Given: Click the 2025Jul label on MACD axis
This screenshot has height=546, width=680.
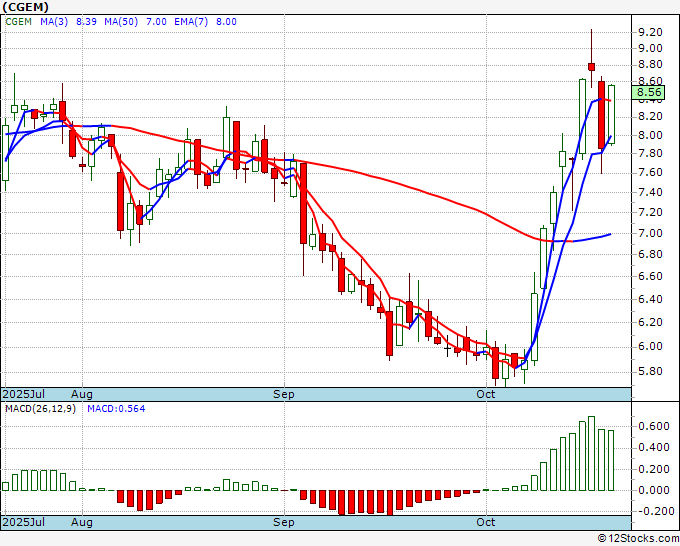Looking at the screenshot, I should coord(23,522).
